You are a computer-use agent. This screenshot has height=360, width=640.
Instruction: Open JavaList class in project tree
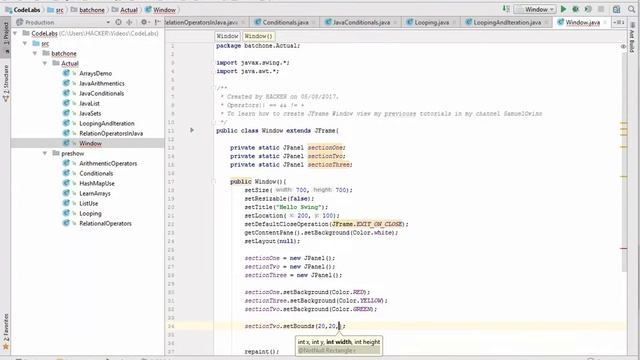tap(89, 103)
